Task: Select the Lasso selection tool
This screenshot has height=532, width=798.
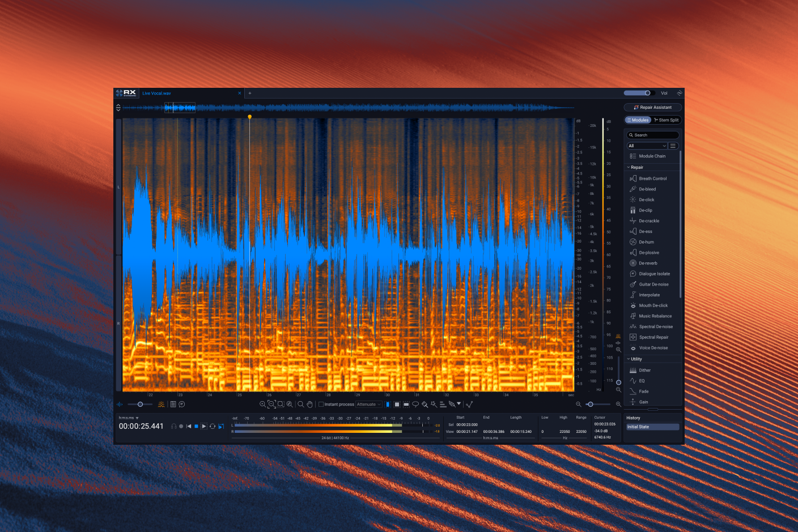Action: point(415,404)
